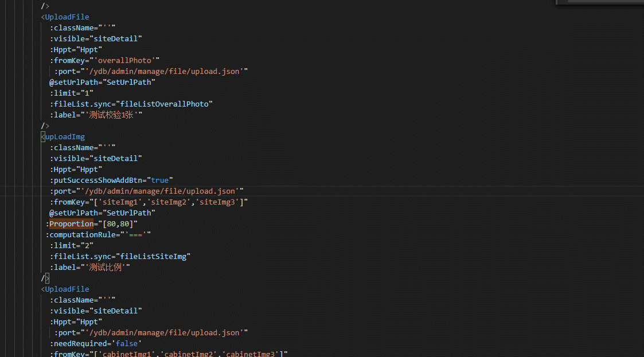Select the label '测试校验1张' line
Screen dimensions: 644x357
pyautogui.click(x=96, y=115)
